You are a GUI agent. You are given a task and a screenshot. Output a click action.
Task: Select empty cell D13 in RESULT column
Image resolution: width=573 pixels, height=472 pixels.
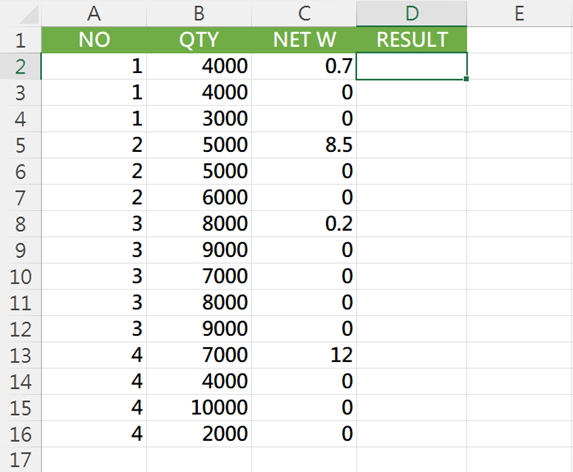pyautogui.click(x=411, y=355)
